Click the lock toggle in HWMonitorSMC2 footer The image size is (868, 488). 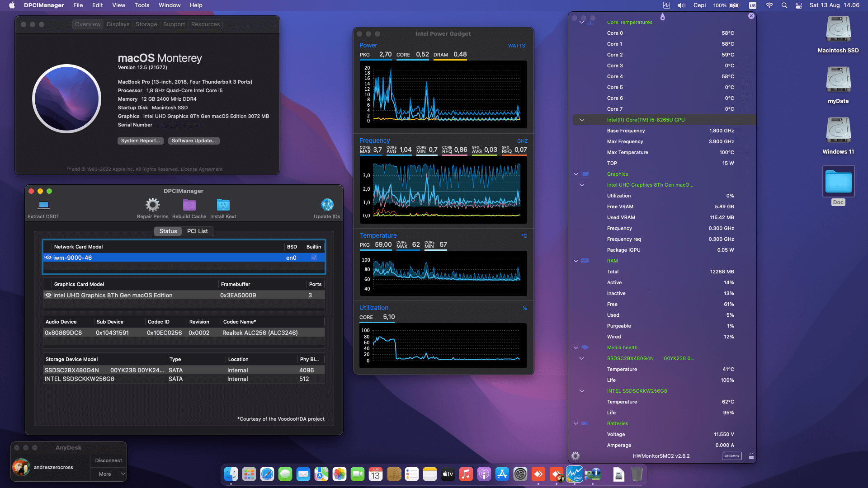tap(751, 456)
